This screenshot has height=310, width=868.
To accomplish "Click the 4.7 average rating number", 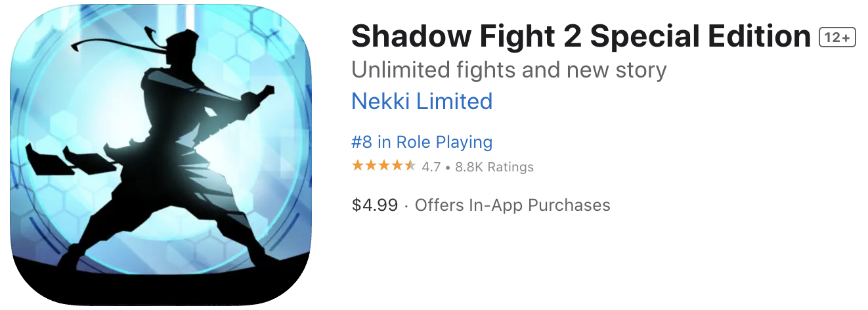I will (431, 167).
